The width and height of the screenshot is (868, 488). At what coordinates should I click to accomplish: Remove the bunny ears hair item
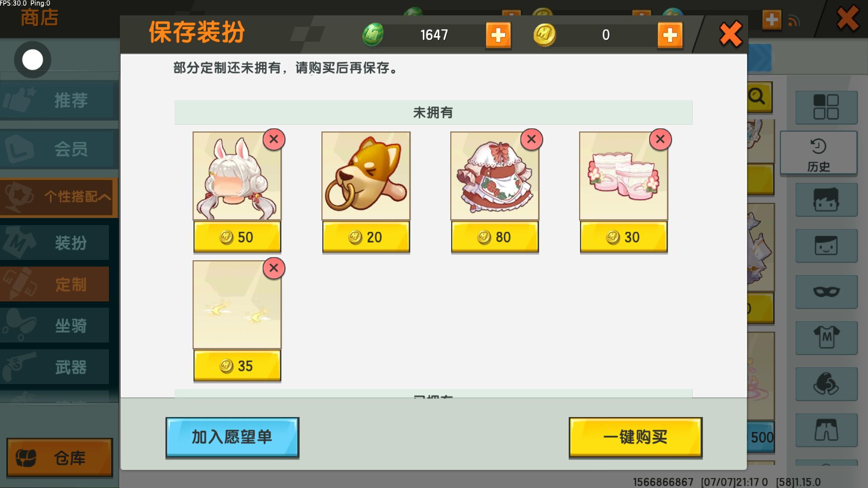pyautogui.click(x=274, y=140)
